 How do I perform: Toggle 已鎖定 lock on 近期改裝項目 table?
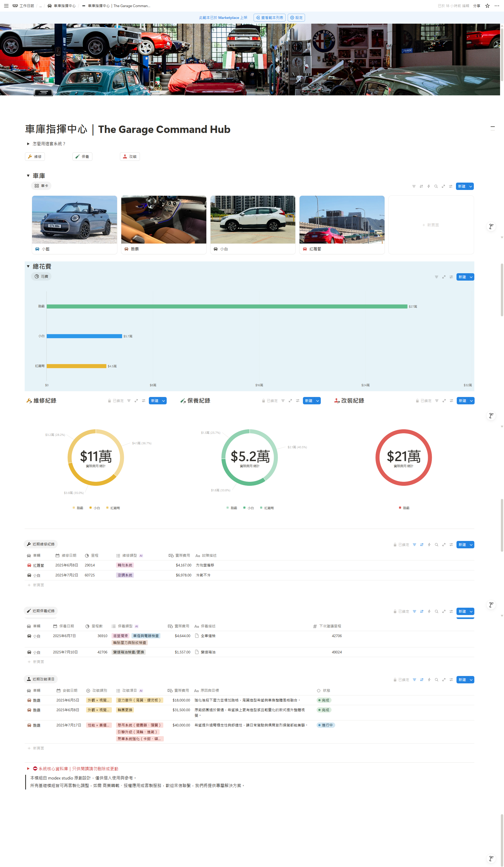401,680
